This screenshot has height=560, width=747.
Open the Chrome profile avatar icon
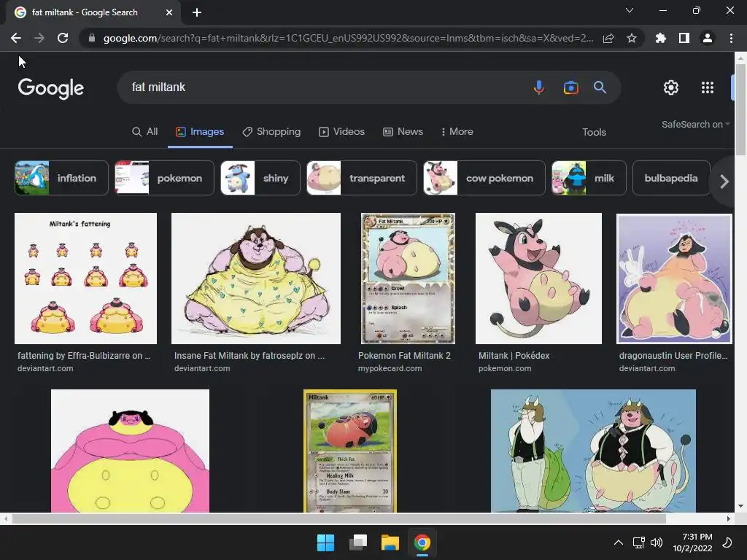point(708,38)
